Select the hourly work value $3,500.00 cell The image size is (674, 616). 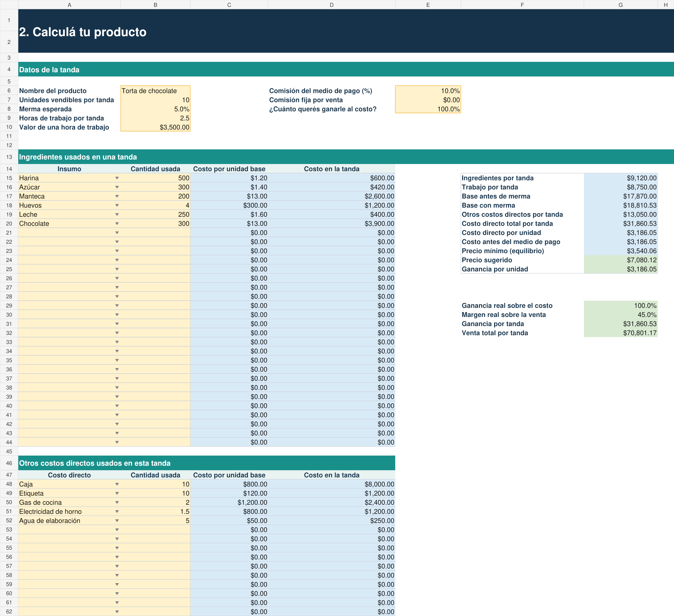click(x=155, y=127)
